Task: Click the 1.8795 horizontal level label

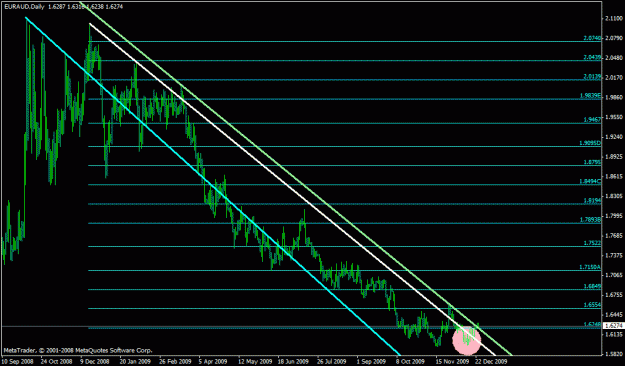Action: 592,162
